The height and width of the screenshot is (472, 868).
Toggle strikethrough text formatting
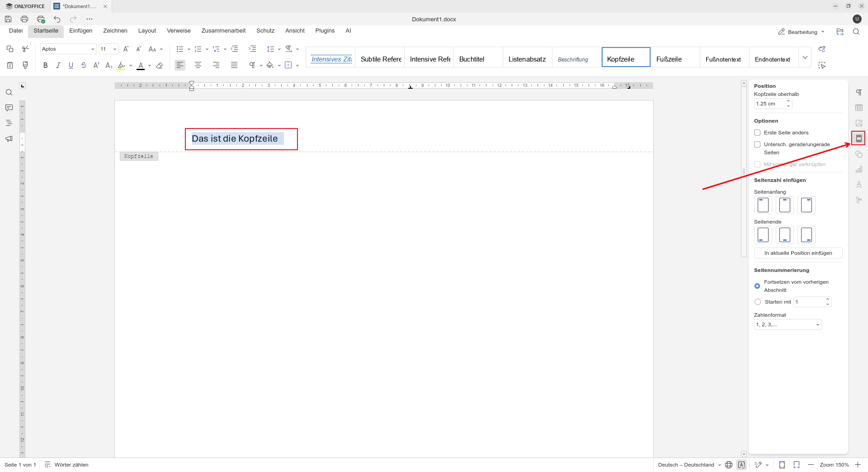(84, 66)
